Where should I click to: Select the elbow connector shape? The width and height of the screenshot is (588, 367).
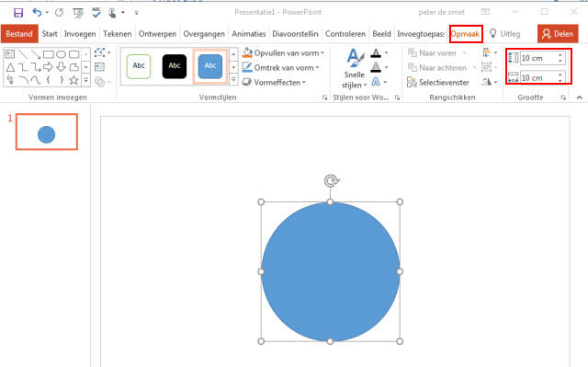coord(23,67)
